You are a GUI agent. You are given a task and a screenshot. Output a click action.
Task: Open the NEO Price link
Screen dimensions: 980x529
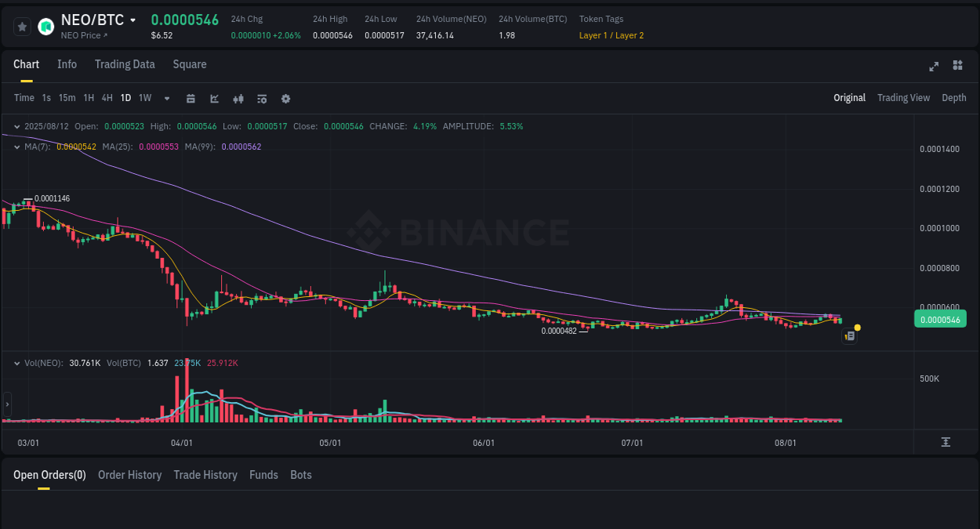[x=82, y=35]
